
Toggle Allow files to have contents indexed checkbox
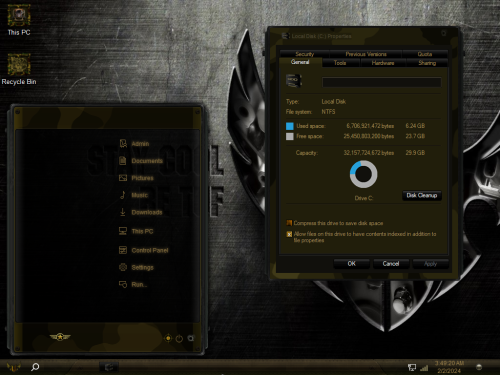click(x=289, y=234)
